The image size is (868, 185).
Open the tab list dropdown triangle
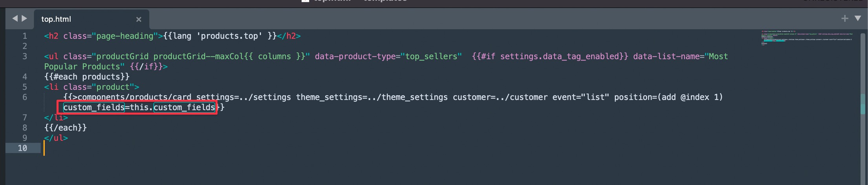pyautogui.click(x=858, y=18)
